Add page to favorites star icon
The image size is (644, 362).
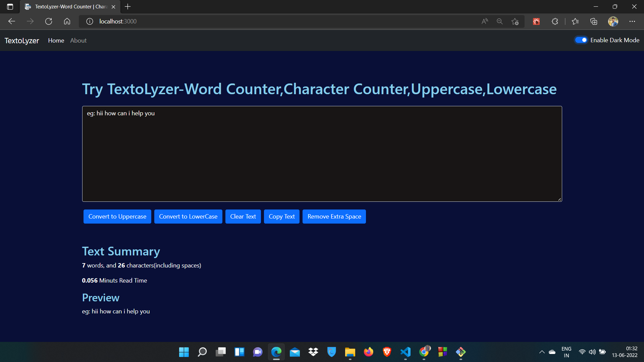click(515, 21)
